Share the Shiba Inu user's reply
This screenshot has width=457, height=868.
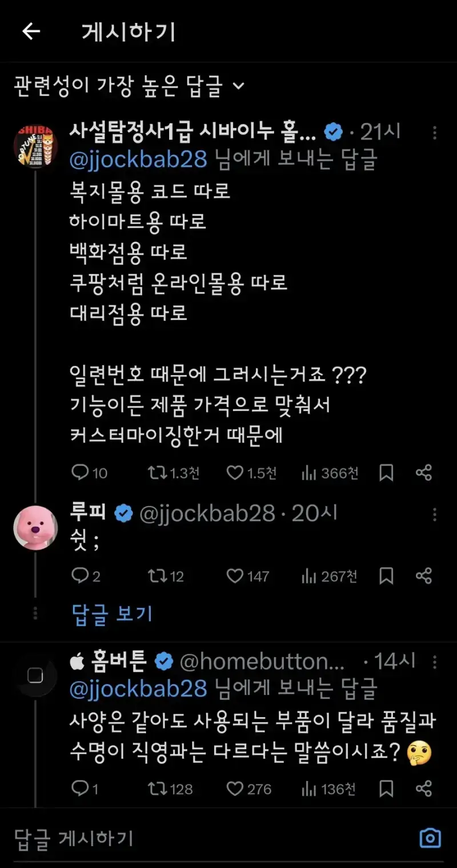tap(424, 473)
